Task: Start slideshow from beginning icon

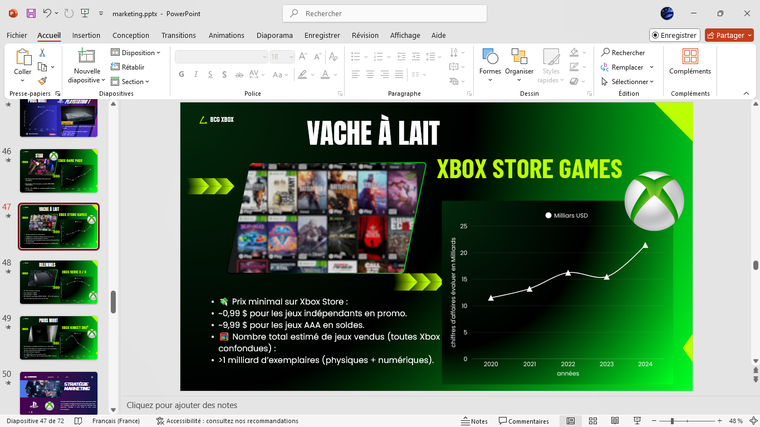Action: coord(85,14)
